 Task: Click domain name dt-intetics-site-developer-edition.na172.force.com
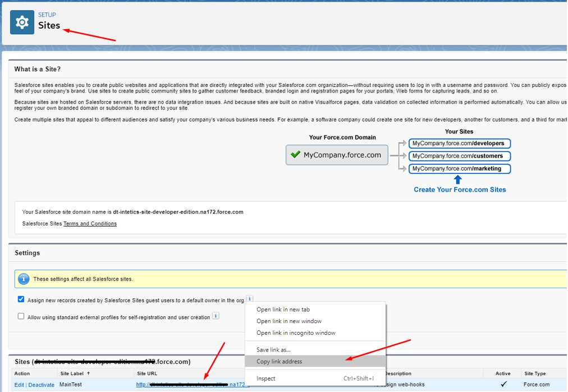pos(178,212)
